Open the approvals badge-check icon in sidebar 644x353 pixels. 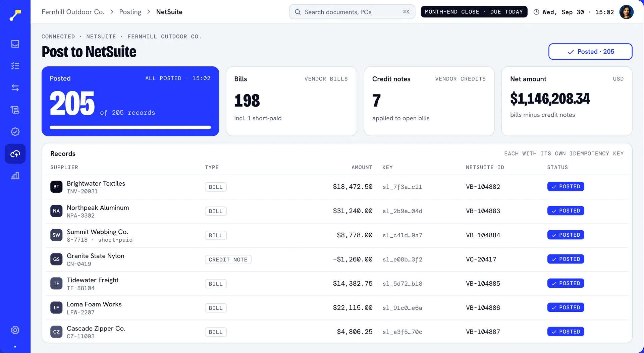[x=15, y=132]
